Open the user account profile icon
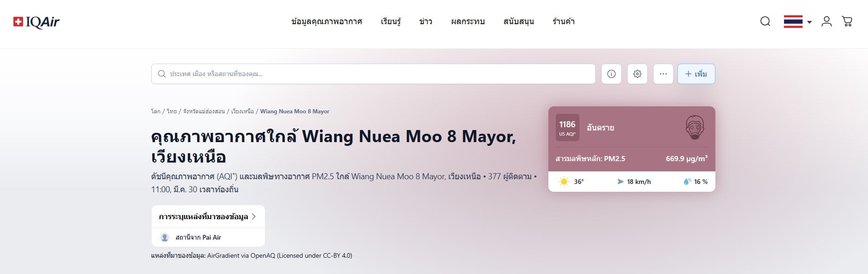Viewport: 868px width, 274px height. tap(827, 21)
